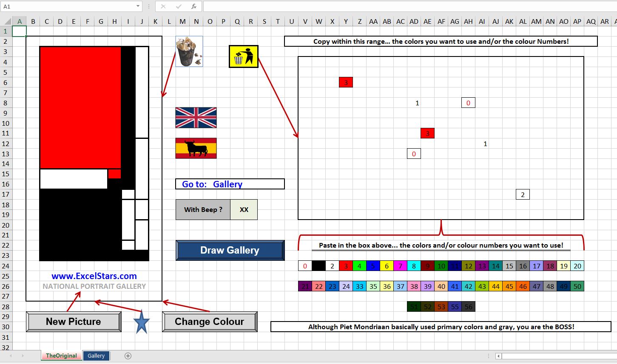
Task: Select the cyan swatch numbered 8
Action: [414, 266]
